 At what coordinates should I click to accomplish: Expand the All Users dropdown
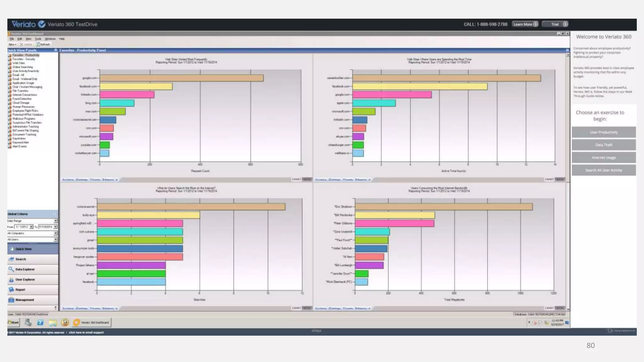(x=55, y=239)
